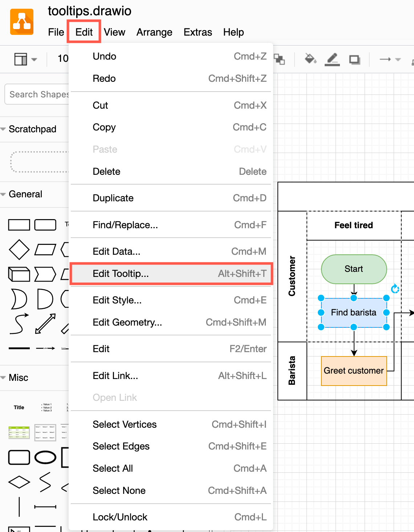Viewport: 414px width, 532px height.
Task: Select the diamond shape in the General palette
Action: click(x=19, y=249)
